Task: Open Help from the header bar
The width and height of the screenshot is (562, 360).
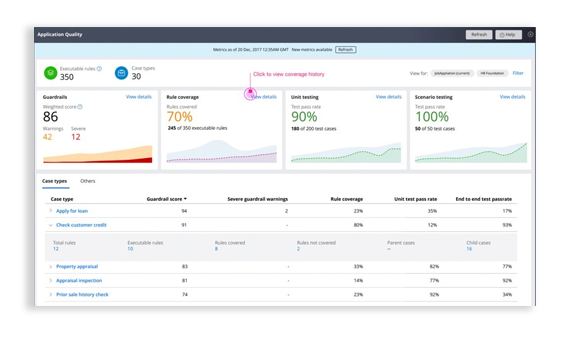Action: click(x=508, y=34)
